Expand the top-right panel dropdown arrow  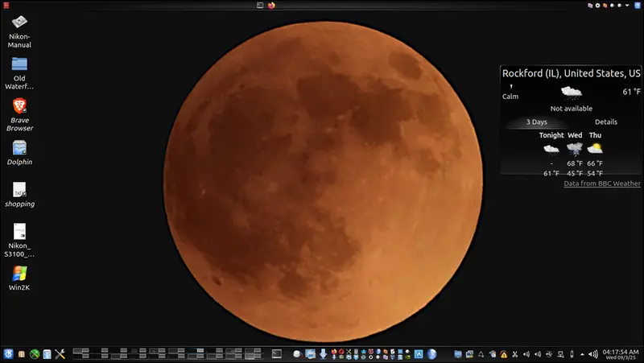click(x=627, y=6)
